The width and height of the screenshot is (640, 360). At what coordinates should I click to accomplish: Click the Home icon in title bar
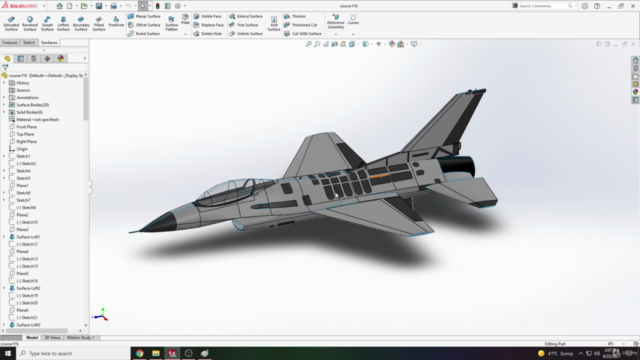[x=60, y=6]
